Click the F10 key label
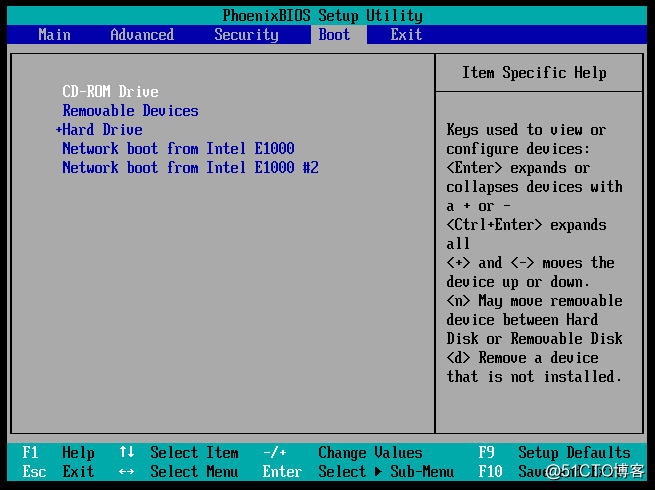655x490 pixels. (x=490, y=472)
